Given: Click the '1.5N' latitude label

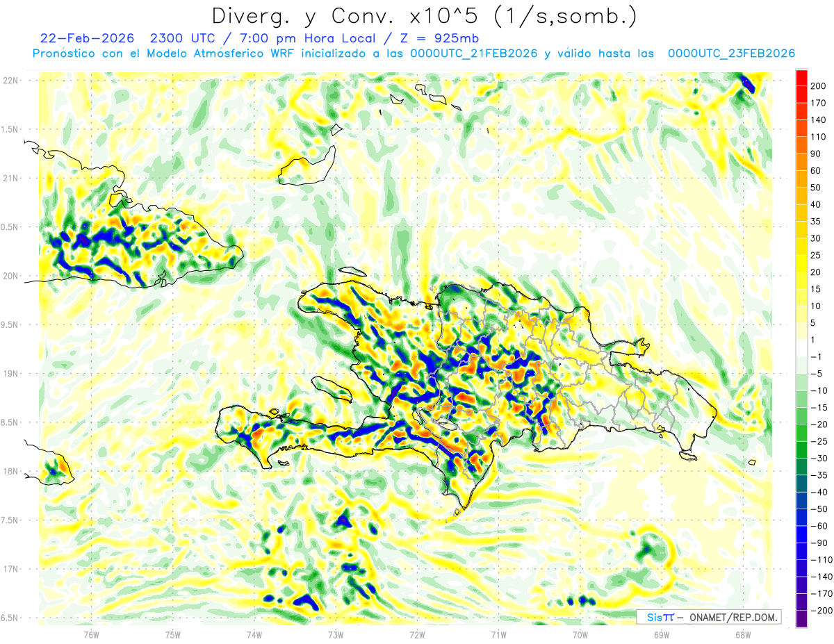Looking at the screenshot, I should coord(11,129).
